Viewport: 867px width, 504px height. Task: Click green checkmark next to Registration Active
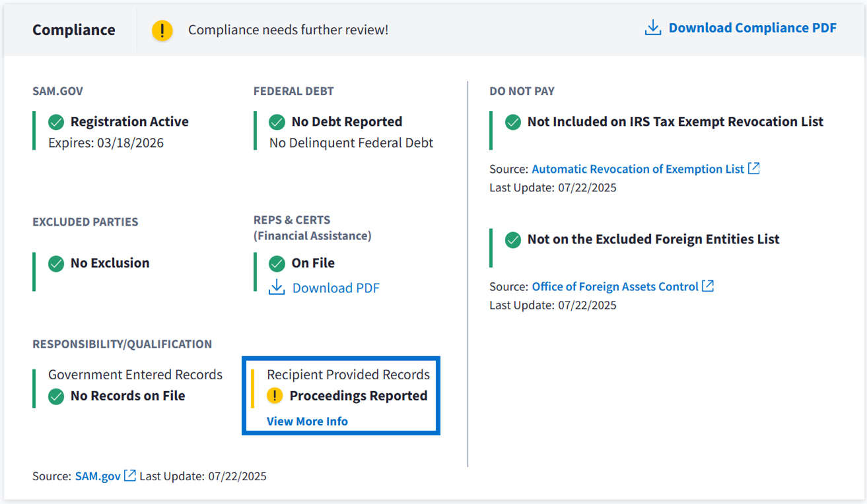[56, 122]
